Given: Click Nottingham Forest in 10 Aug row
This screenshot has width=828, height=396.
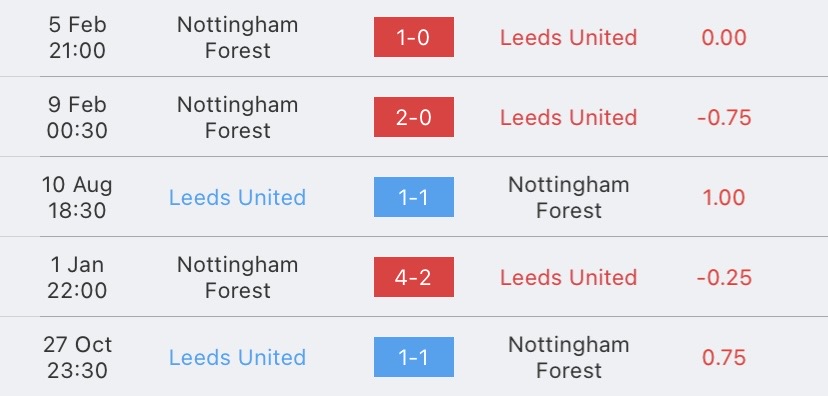Looking at the screenshot, I should click(568, 197).
